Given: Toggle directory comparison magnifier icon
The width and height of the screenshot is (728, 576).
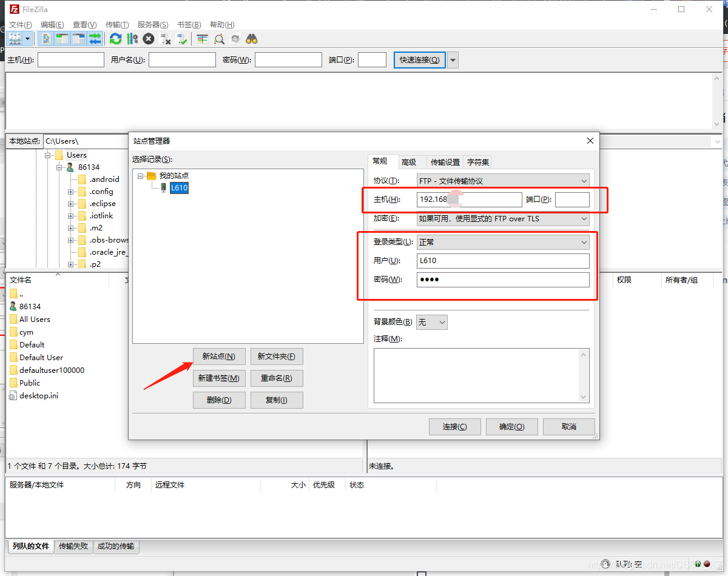Looking at the screenshot, I should pos(219,39).
